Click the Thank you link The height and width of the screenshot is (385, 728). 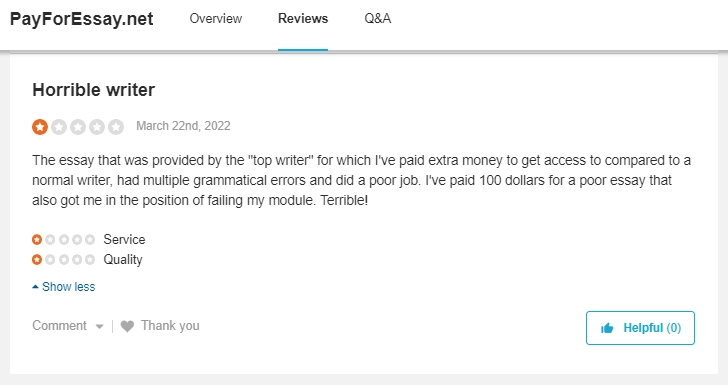170,326
